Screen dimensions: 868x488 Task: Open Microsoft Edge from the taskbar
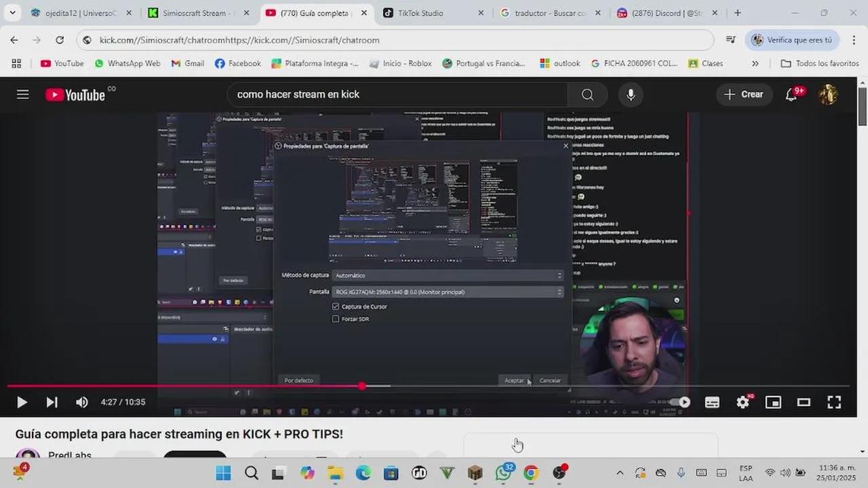(363, 472)
